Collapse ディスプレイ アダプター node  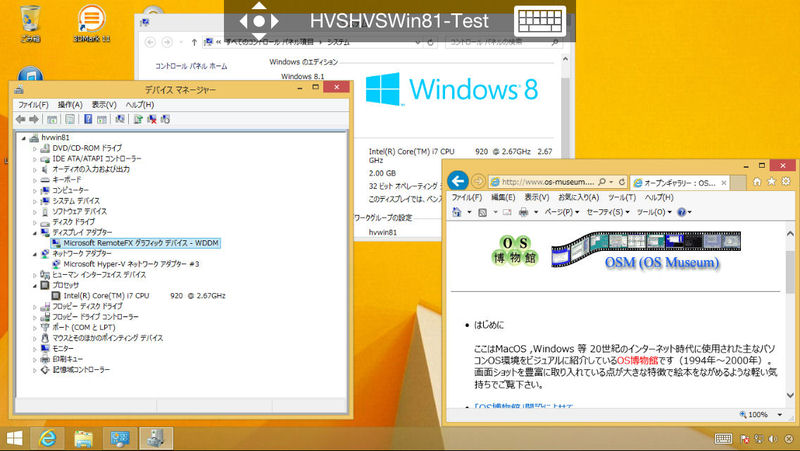[x=35, y=233]
